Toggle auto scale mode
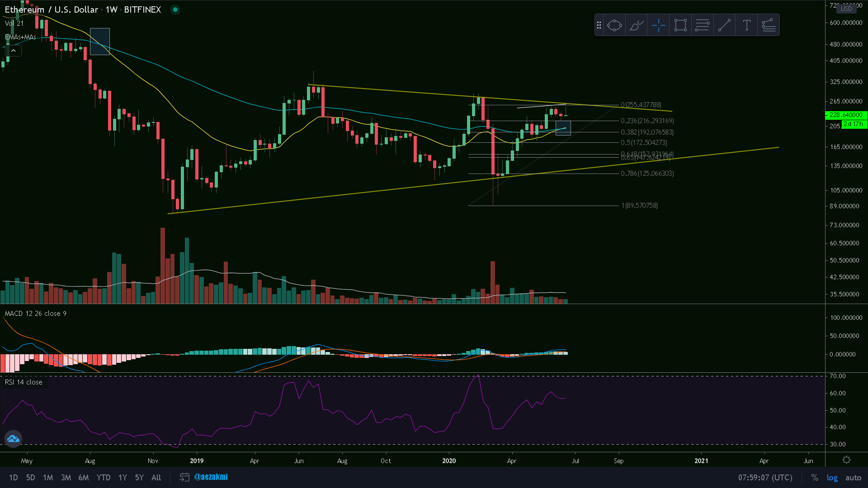868x488 pixels. coord(853,478)
